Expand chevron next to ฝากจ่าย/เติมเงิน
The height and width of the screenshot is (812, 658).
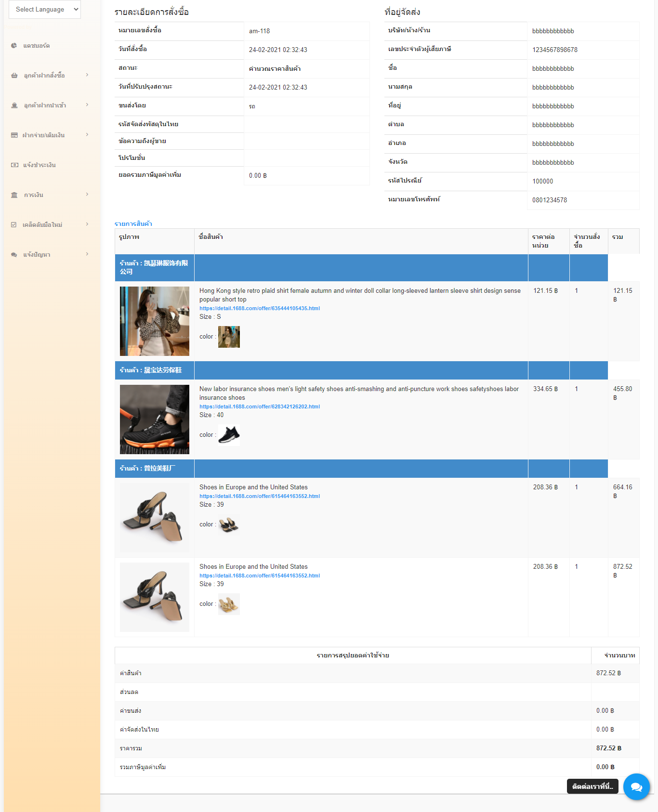tap(87, 134)
